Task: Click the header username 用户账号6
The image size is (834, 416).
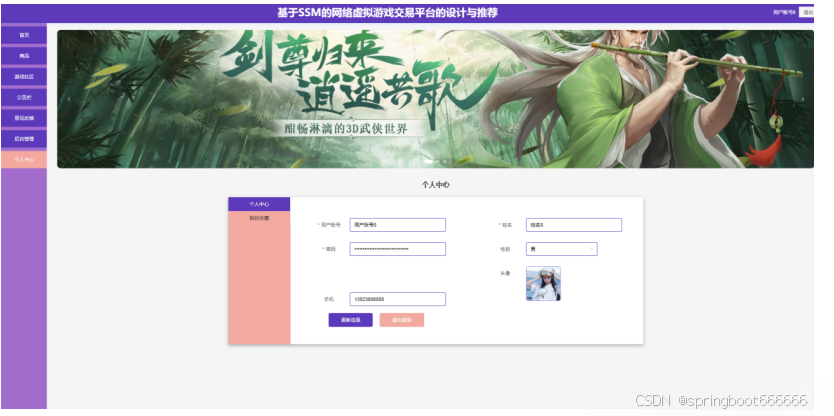Action: [x=784, y=12]
